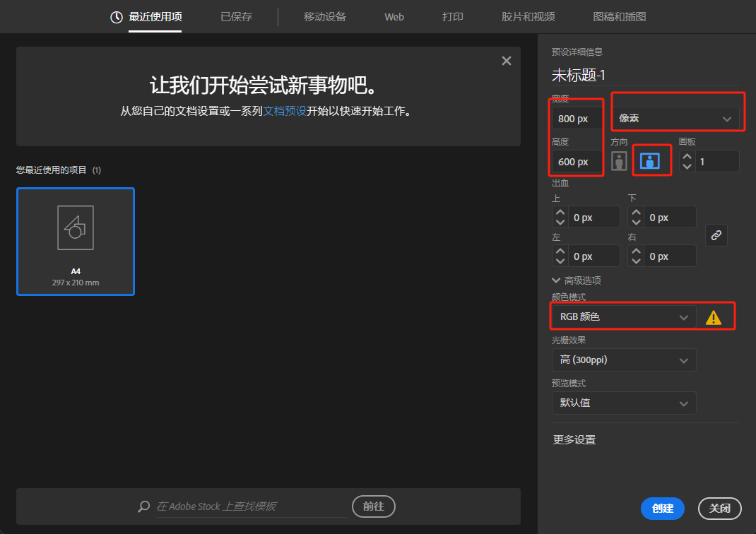Click the clock icon beside 最近使用项
The width and height of the screenshot is (756, 534).
tap(116, 18)
